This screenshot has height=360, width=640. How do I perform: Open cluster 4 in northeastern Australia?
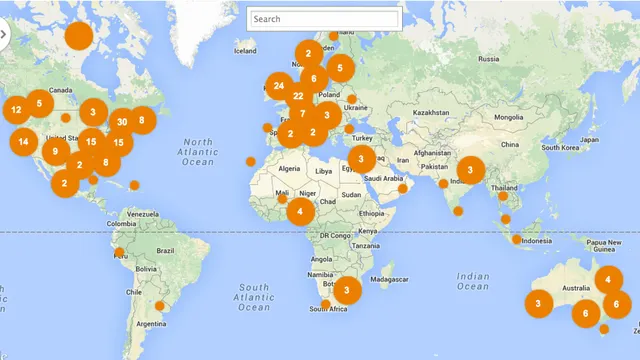[x=609, y=280]
